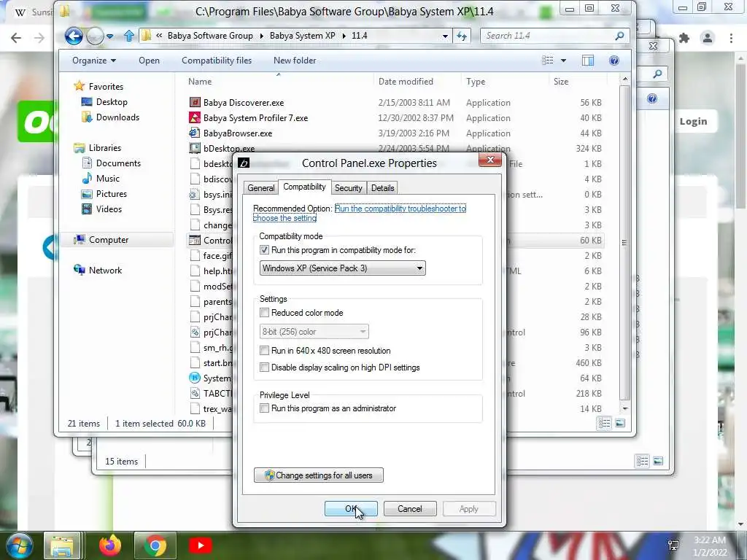The image size is (747, 560).
Task: Uncheck Run this program in compatibility mode
Action: (x=264, y=250)
